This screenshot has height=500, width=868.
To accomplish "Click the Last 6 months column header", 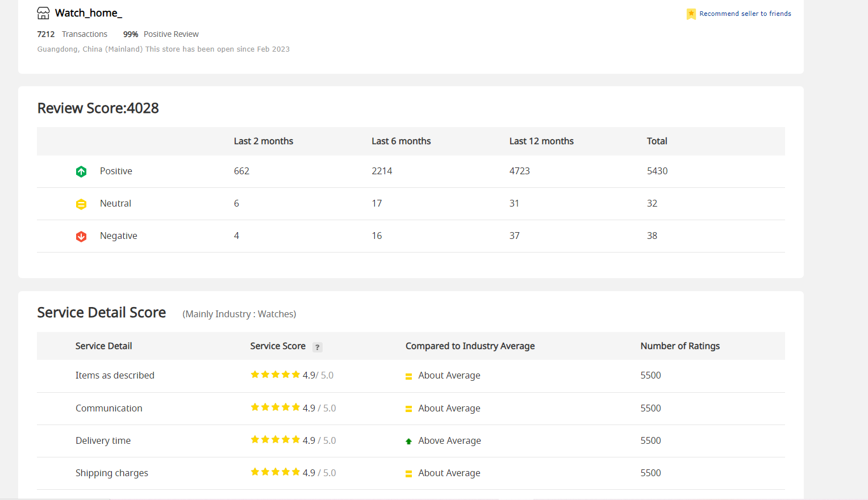I will 401,141.
